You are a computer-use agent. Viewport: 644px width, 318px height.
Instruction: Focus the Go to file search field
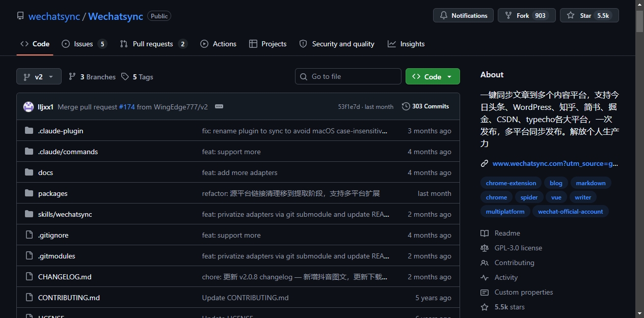[348, 76]
